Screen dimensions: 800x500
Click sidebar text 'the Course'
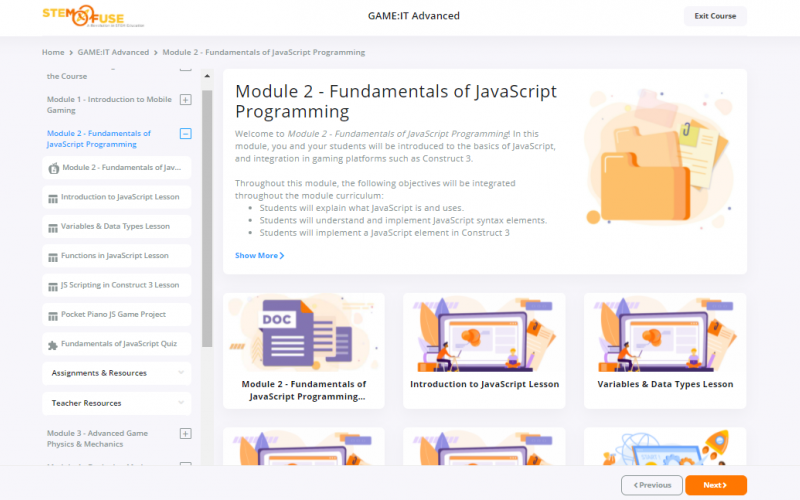(x=67, y=76)
